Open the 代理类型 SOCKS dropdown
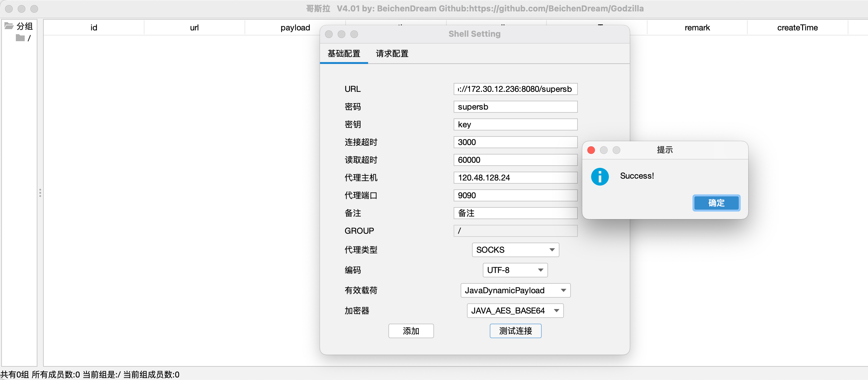Screen dimensions: 868x380 click(515, 250)
